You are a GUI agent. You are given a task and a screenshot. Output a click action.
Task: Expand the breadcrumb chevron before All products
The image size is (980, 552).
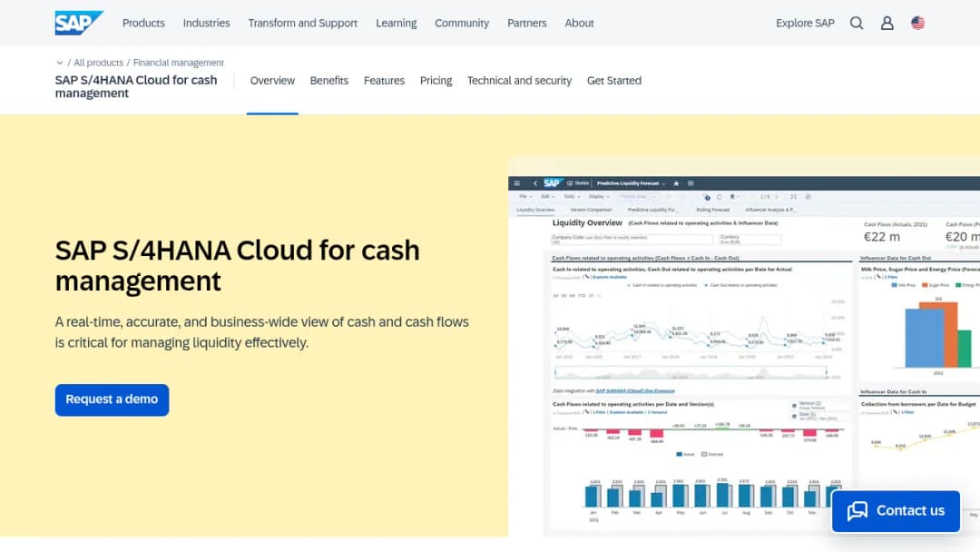[x=59, y=63]
